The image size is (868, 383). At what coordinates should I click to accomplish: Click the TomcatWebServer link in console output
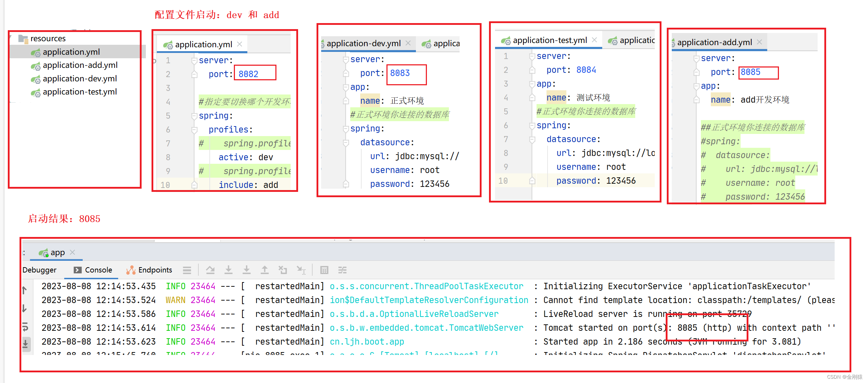click(x=426, y=328)
